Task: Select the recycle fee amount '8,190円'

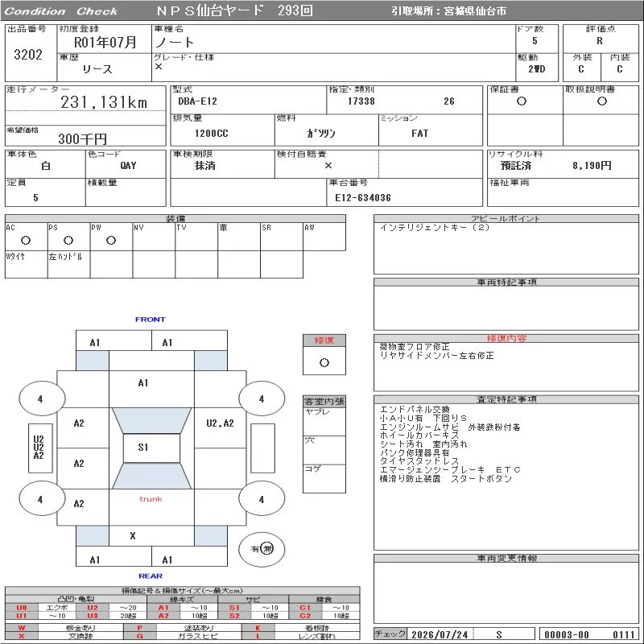Action: 592,166
